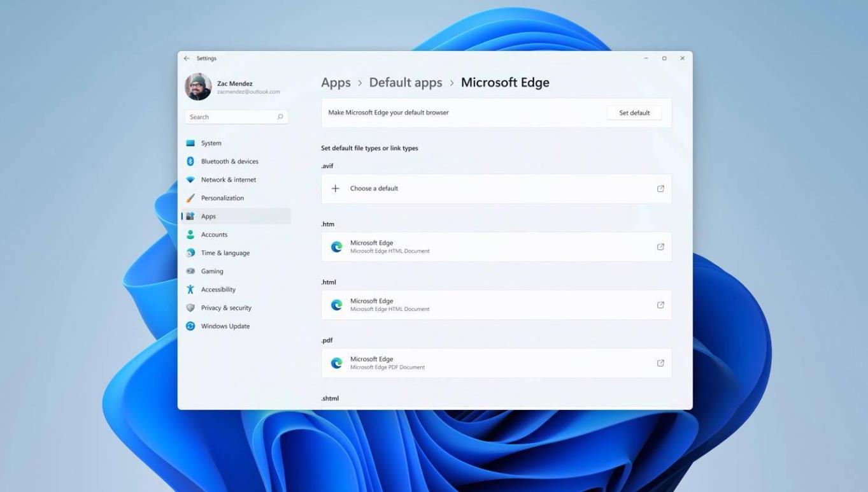Open Zac Mendez profile avatar
The width and height of the screenshot is (868, 492).
click(x=198, y=87)
